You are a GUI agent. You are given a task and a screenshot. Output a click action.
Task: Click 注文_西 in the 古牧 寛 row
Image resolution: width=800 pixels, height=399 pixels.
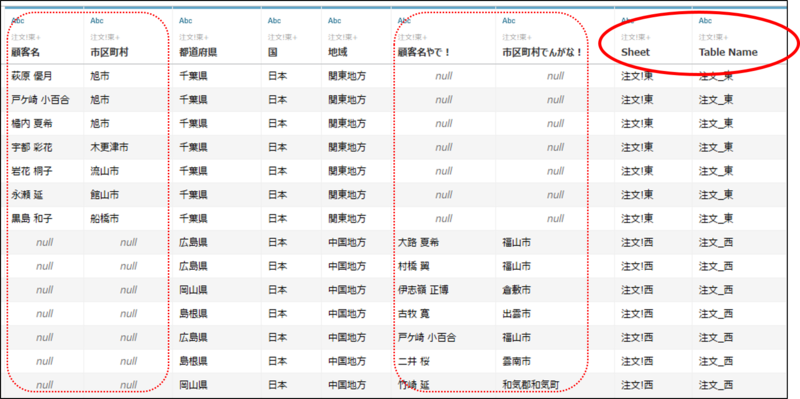tap(716, 313)
